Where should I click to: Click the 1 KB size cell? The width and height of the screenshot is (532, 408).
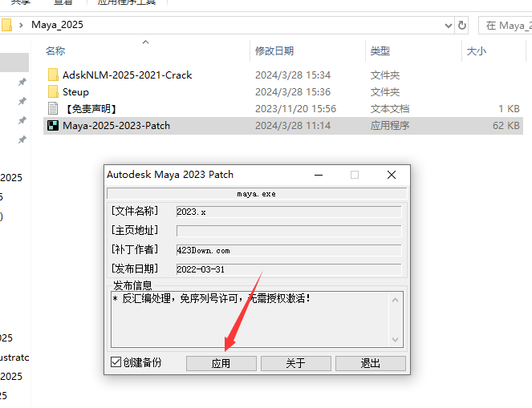(x=509, y=109)
